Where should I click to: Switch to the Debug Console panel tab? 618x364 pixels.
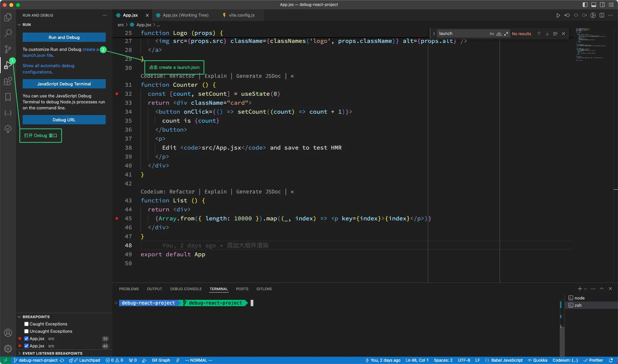click(x=186, y=289)
